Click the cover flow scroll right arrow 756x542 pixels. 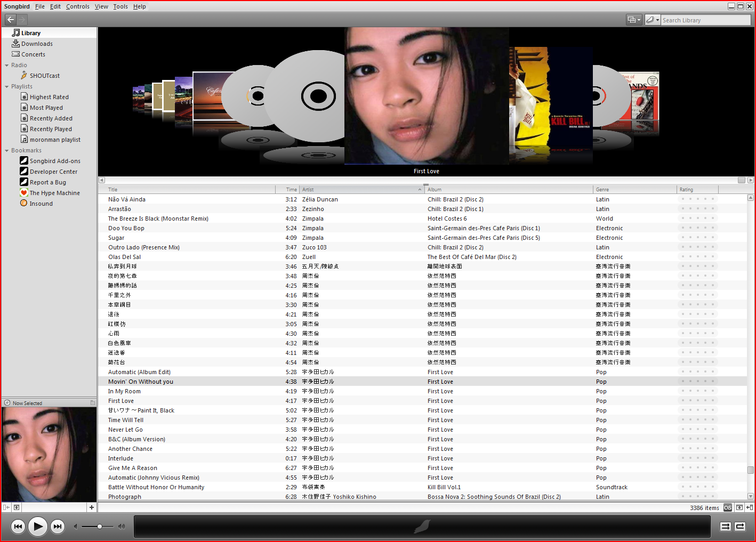(751, 180)
